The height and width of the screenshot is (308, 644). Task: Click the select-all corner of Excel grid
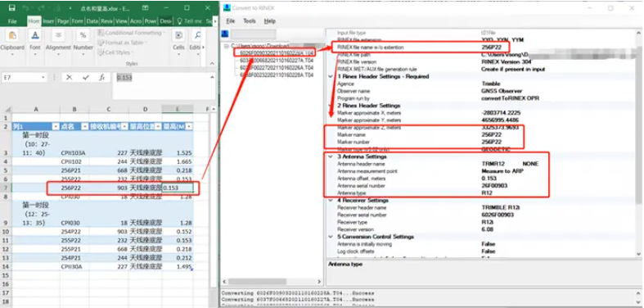(x=7, y=110)
